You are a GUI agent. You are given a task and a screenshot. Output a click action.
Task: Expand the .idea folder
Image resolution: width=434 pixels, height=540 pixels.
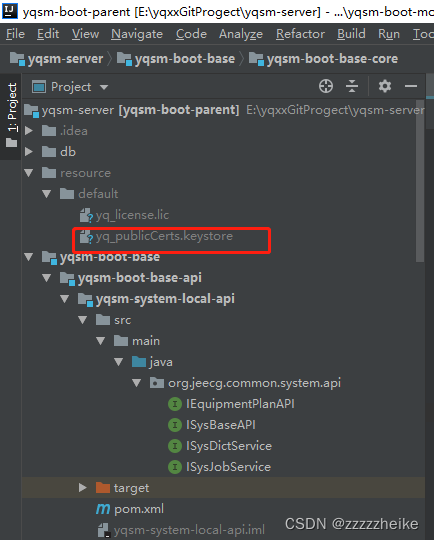pyautogui.click(x=29, y=131)
